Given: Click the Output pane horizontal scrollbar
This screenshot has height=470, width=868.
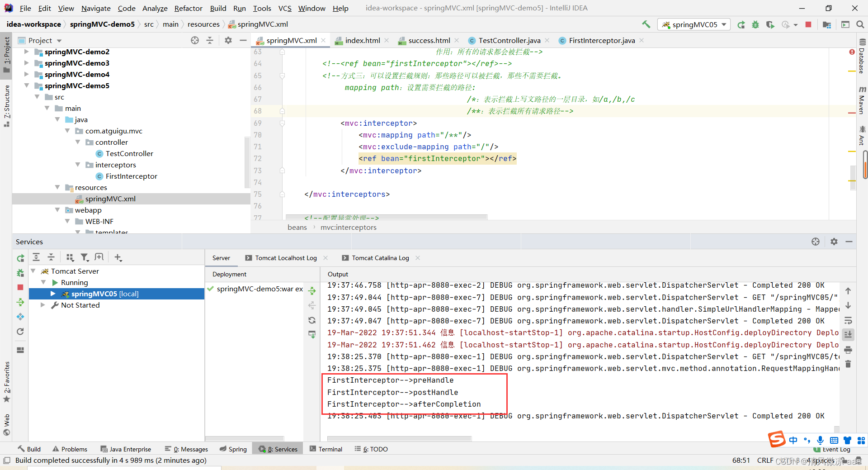Looking at the screenshot, I should coord(399,438).
